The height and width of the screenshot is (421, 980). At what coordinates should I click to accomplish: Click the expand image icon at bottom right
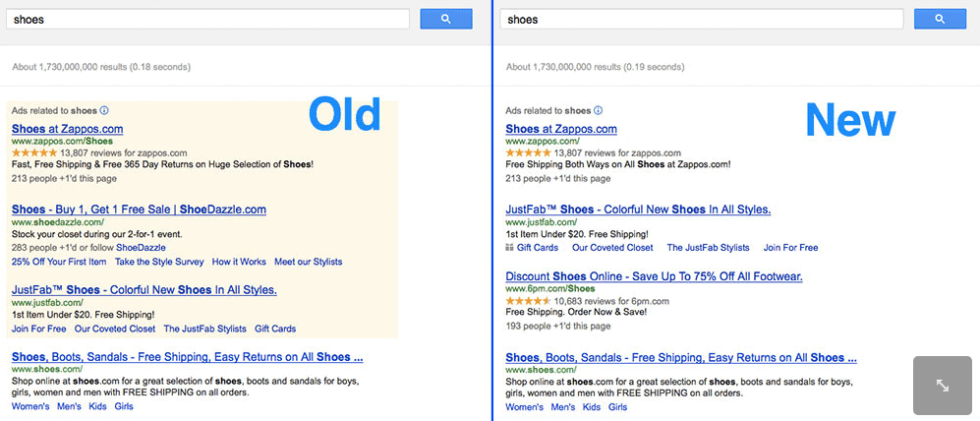pyautogui.click(x=943, y=386)
